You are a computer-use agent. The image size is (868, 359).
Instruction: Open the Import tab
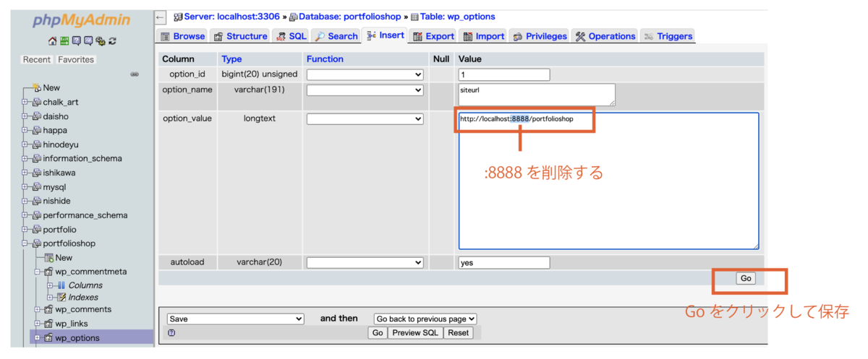click(483, 36)
